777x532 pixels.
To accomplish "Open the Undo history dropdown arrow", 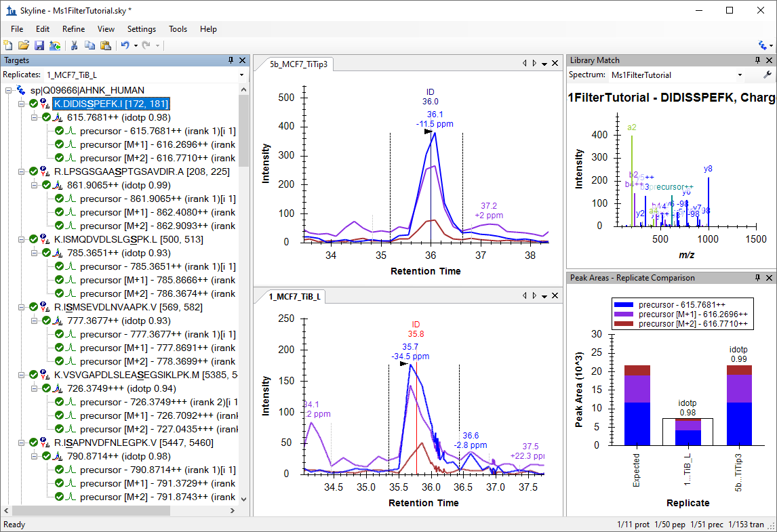I will pyautogui.click(x=136, y=46).
